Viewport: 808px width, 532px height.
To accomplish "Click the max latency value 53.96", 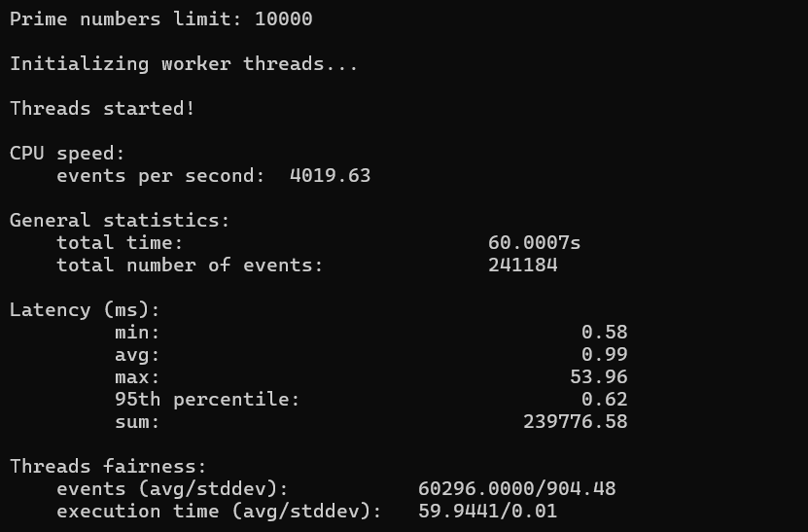I will 599,377.
